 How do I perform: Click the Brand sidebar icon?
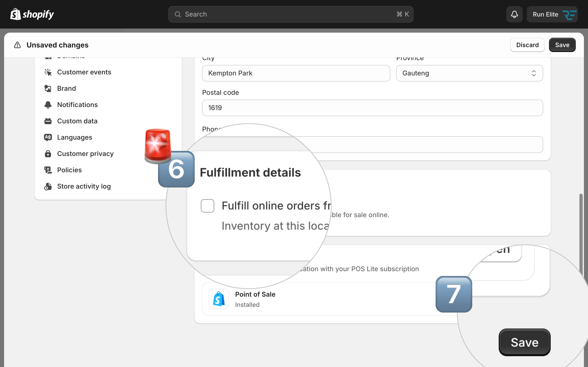coord(48,88)
